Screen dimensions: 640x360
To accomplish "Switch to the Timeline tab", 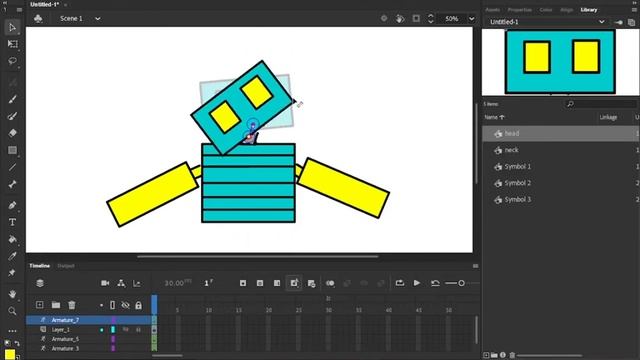I will 40,266.
